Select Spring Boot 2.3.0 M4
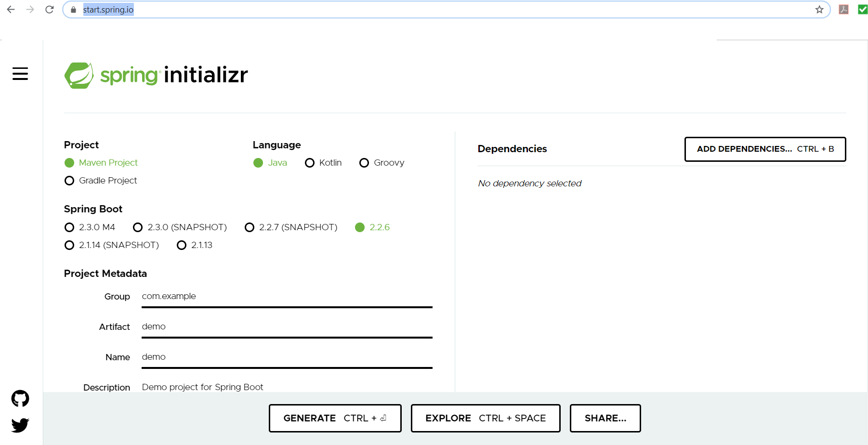 [69, 227]
